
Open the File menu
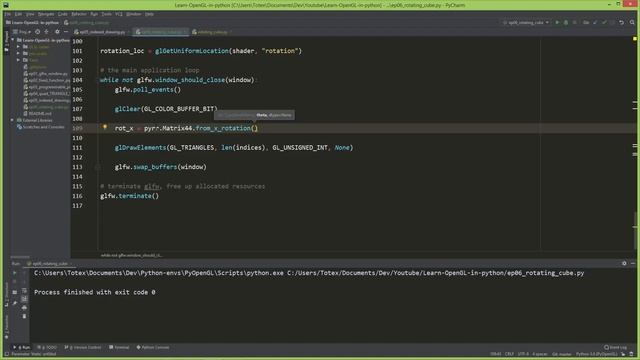8,14
